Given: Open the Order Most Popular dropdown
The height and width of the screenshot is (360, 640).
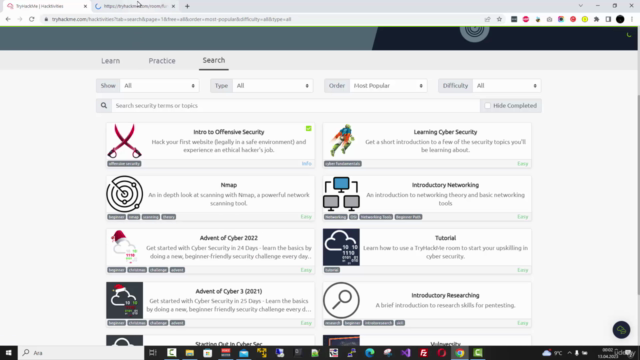Looking at the screenshot, I should coord(388,86).
